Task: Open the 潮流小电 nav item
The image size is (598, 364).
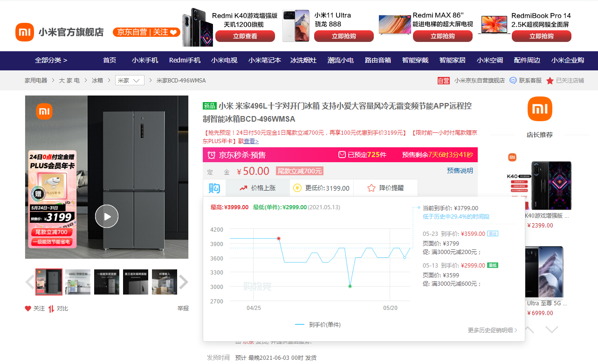Action: pos(341,61)
